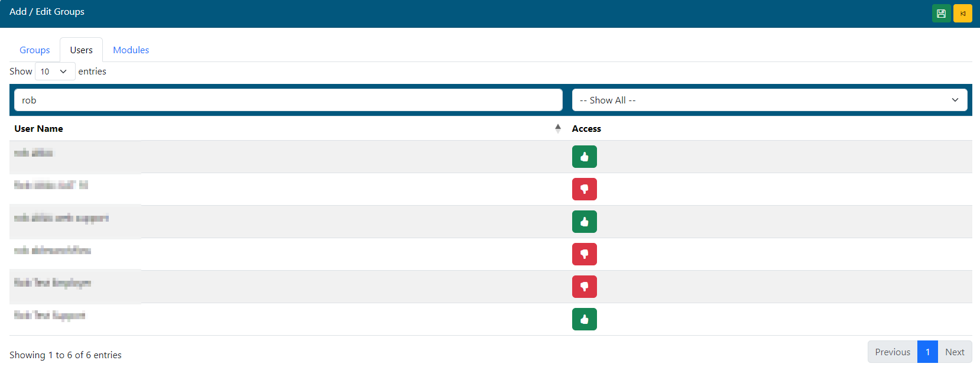
Task: Click the sort arrow beside User Name
Action: tap(557, 128)
